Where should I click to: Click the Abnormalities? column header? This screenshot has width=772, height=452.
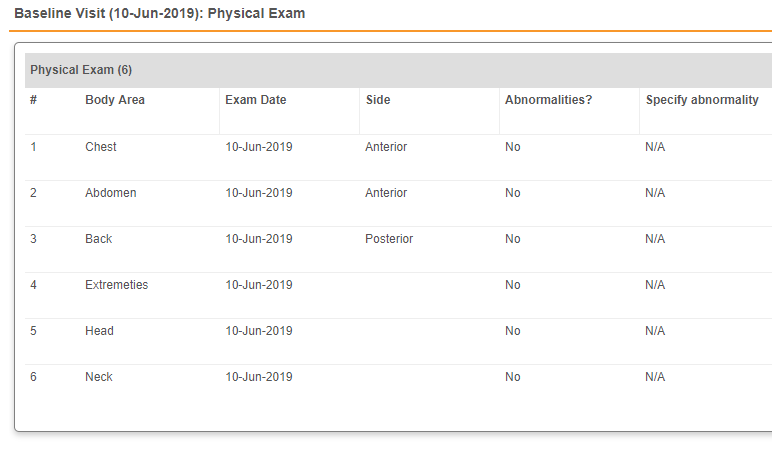pyautogui.click(x=548, y=100)
